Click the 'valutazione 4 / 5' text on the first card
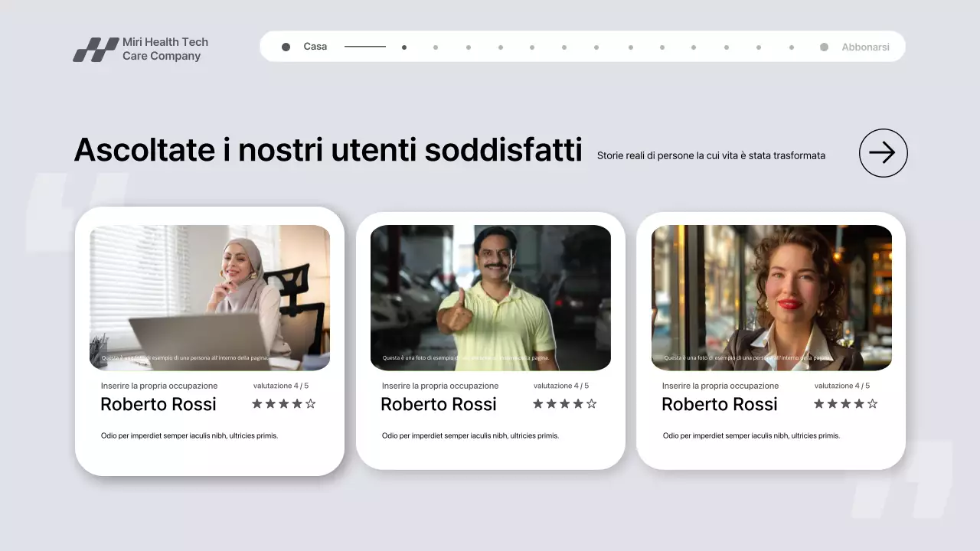Screen dimensions: 980x551 tap(280, 385)
